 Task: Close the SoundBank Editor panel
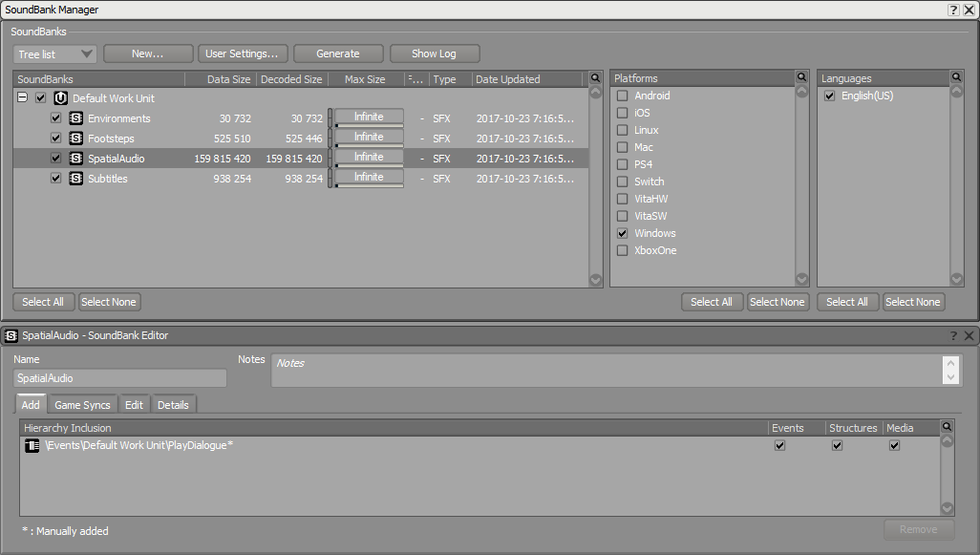(x=969, y=335)
